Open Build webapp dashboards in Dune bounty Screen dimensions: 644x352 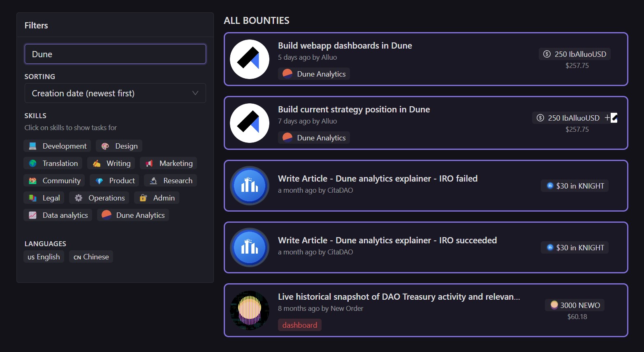(x=345, y=46)
